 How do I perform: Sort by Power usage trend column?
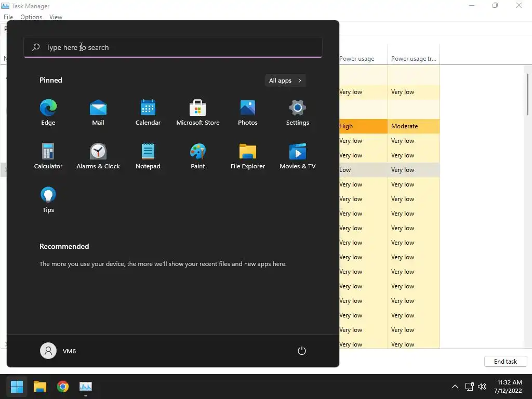(x=414, y=58)
